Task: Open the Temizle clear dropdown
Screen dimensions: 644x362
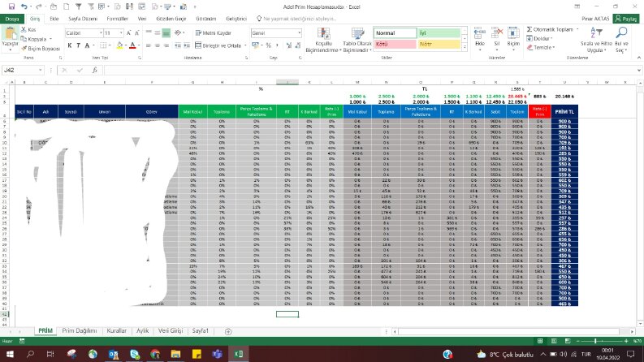Action: point(541,48)
